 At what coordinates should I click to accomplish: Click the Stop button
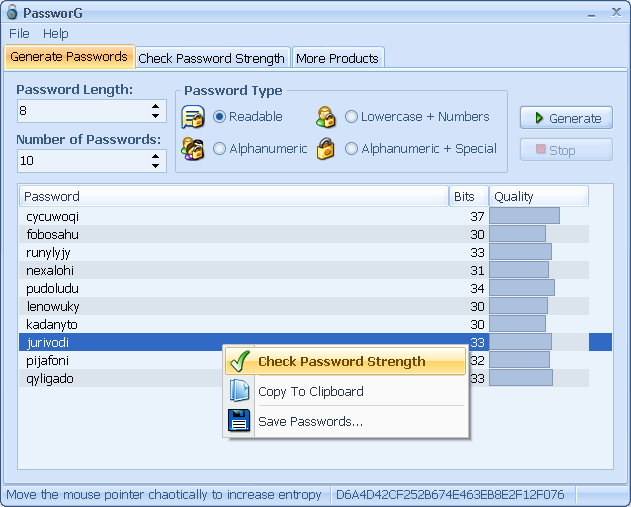566,150
